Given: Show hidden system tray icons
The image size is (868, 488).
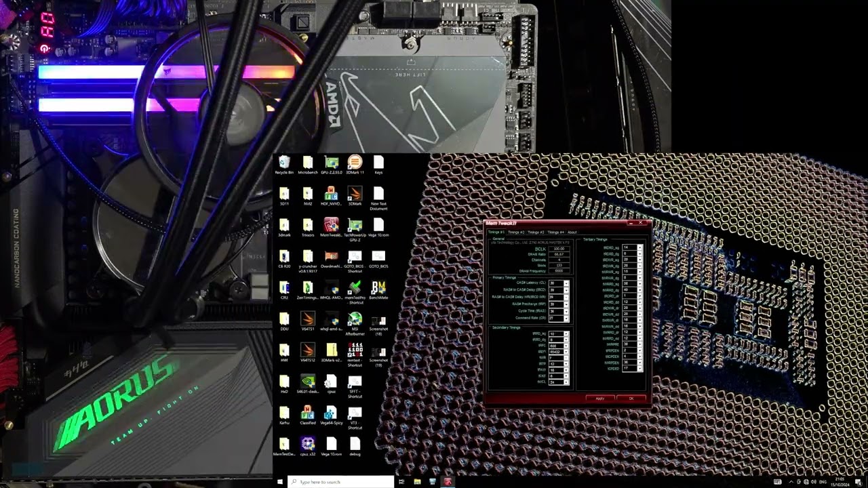Looking at the screenshot, I should [x=791, y=482].
